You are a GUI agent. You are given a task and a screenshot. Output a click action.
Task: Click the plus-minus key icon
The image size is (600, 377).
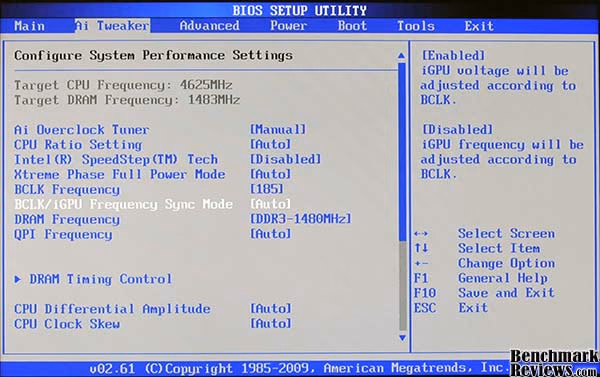click(x=421, y=264)
